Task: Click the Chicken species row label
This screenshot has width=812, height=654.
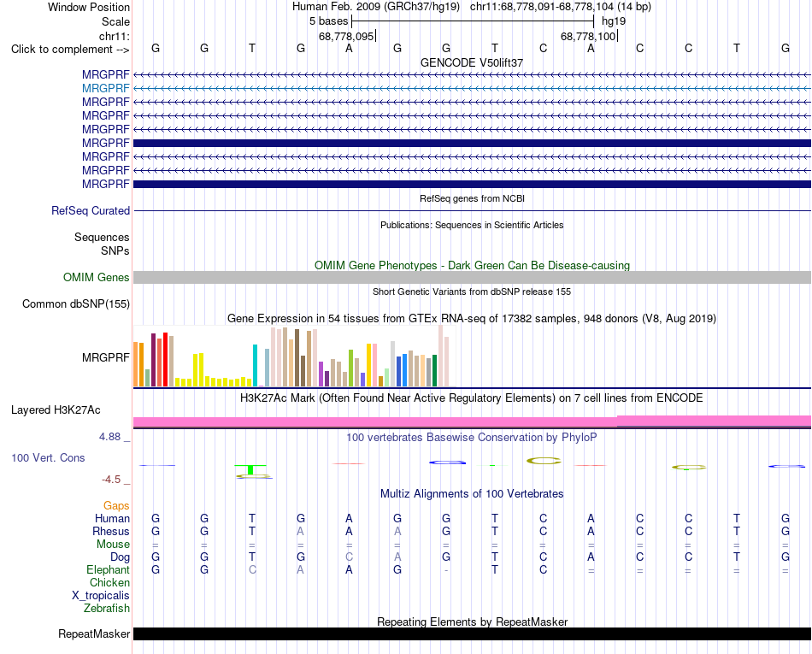Action: 109,582
